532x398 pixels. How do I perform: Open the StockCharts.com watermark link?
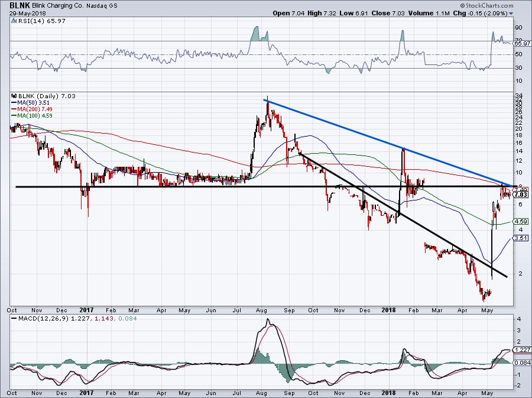[x=486, y=5]
